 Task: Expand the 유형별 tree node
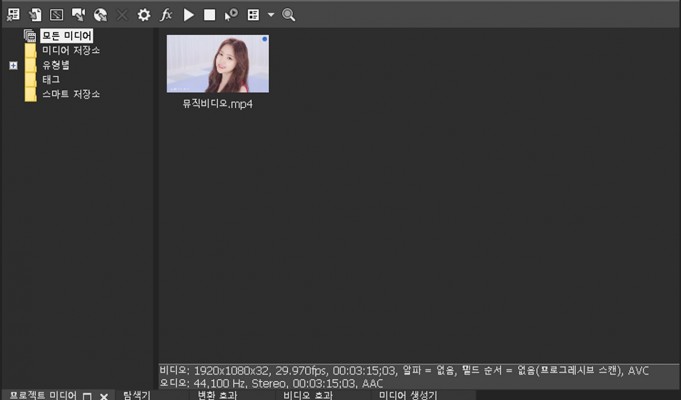click(13, 65)
